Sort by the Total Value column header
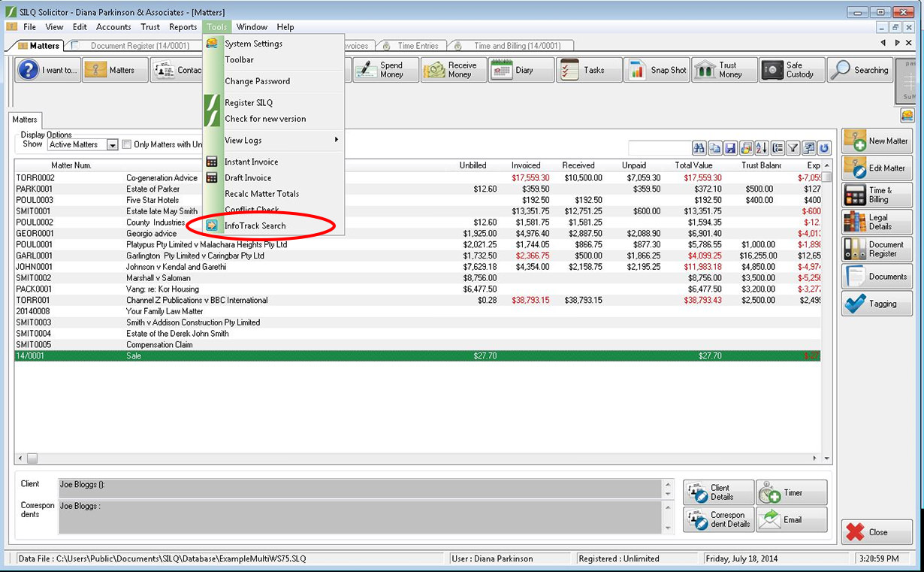 tap(693, 165)
